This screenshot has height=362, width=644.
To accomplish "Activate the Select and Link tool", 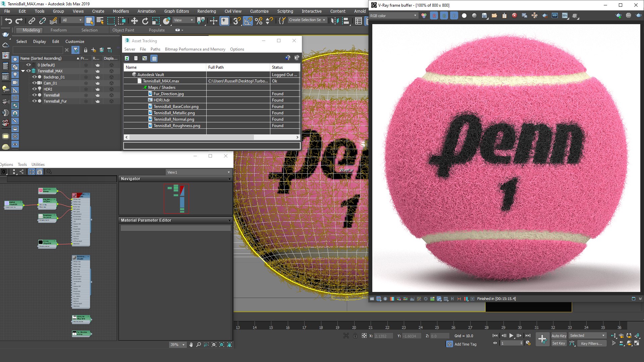I will [32, 21].
